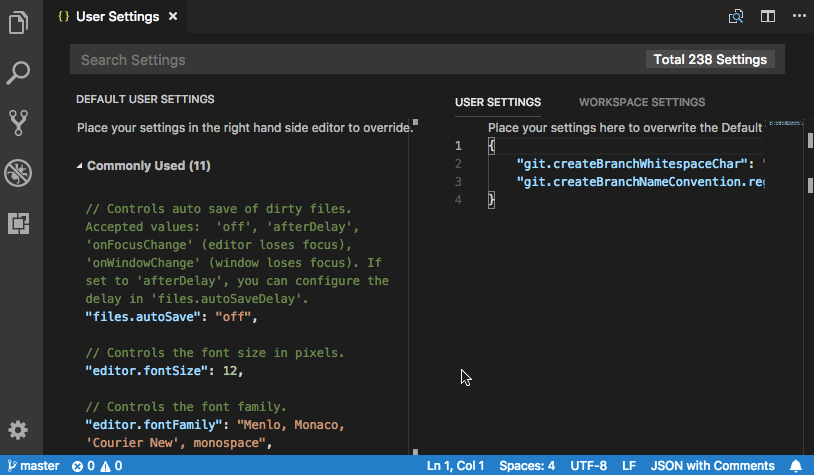Open the Source Control view
Image resolution: width=814 pixels, height=475 pixels.
click(x=18, y=123)
